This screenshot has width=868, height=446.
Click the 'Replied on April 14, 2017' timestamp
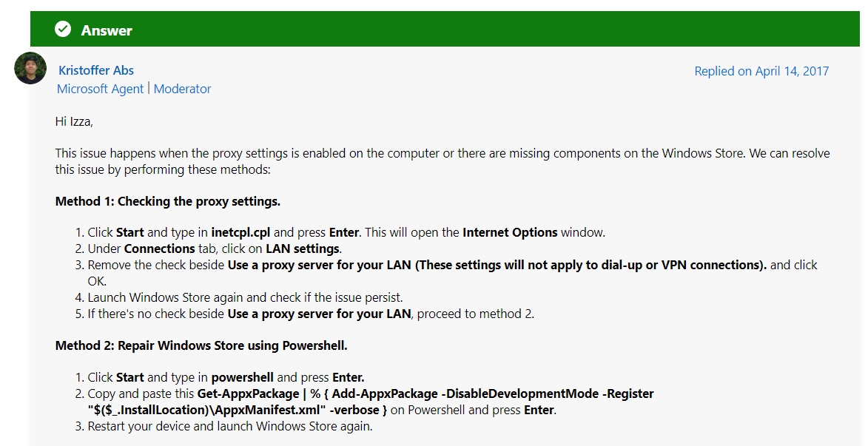point(762,72)
